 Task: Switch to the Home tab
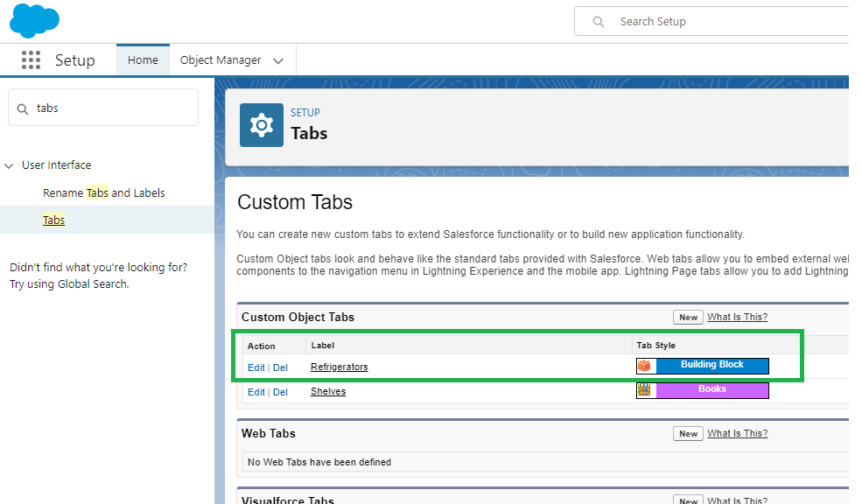143,60
